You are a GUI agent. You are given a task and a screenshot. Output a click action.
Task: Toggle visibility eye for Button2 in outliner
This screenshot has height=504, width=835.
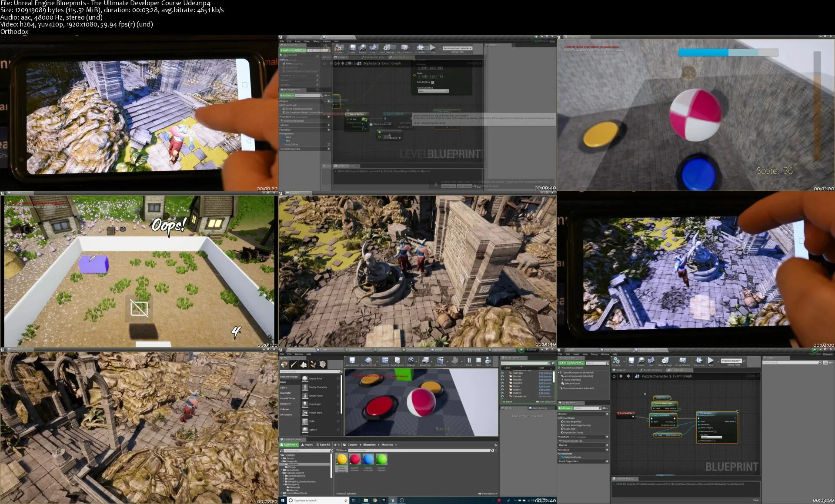click(502, 390)
